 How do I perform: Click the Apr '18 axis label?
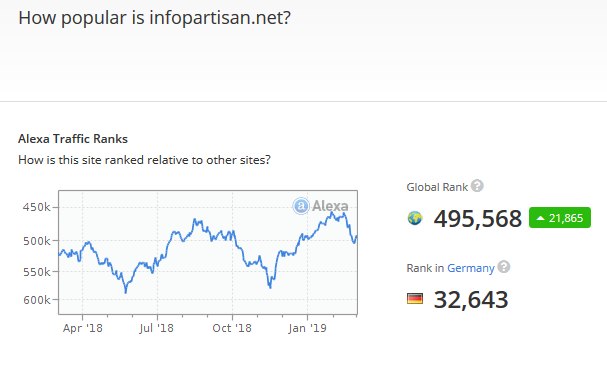[x=82, y=328]
